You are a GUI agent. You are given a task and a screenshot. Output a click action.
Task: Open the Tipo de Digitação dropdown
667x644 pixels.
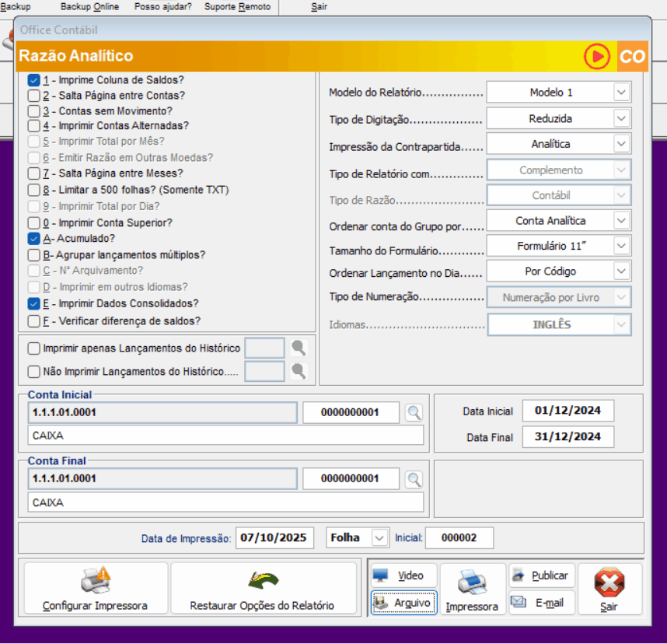click(620, 119)
